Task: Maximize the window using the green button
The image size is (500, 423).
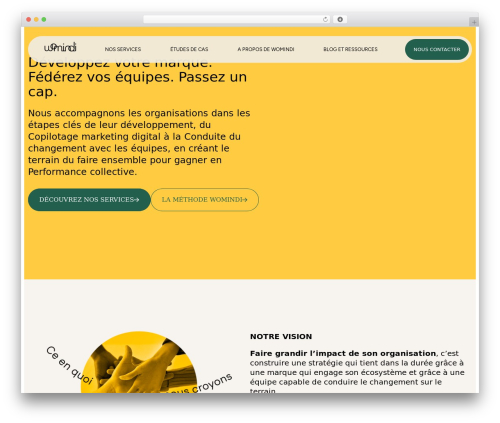Action: pyautogui.click(x=44, y=20)
